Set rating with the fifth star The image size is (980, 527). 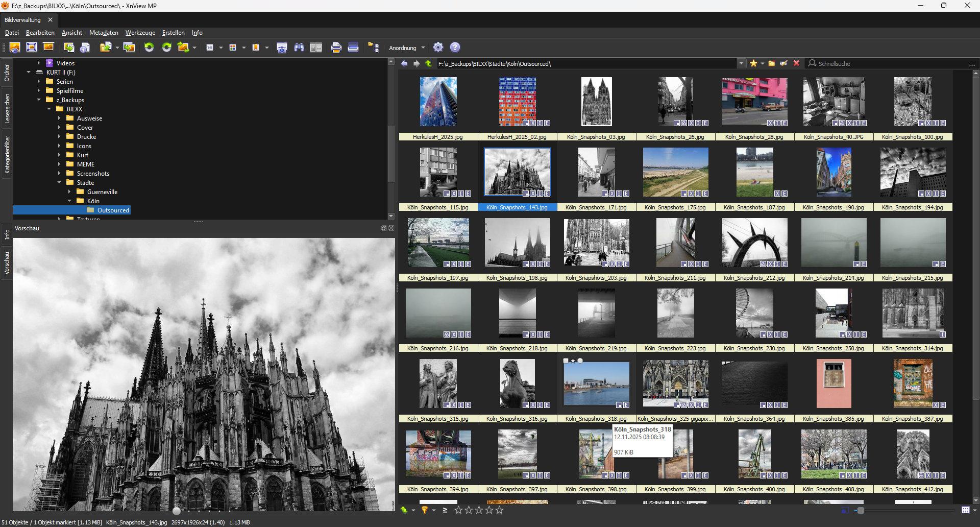click(x=499, y=510)
